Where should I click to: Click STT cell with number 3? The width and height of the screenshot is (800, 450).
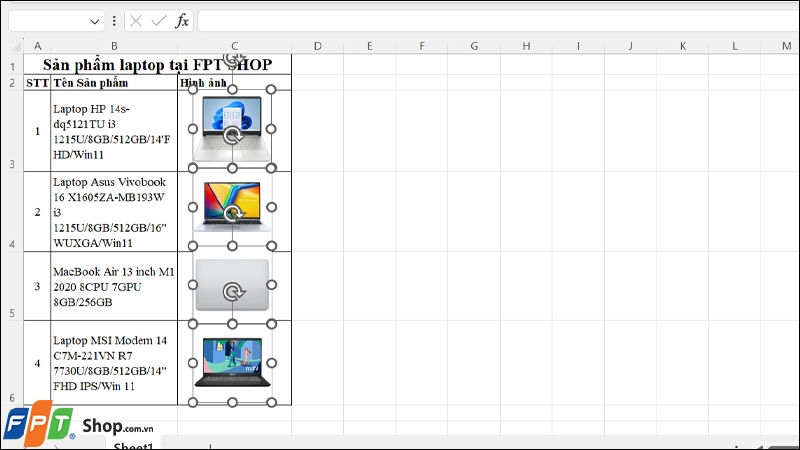(37, 286)
